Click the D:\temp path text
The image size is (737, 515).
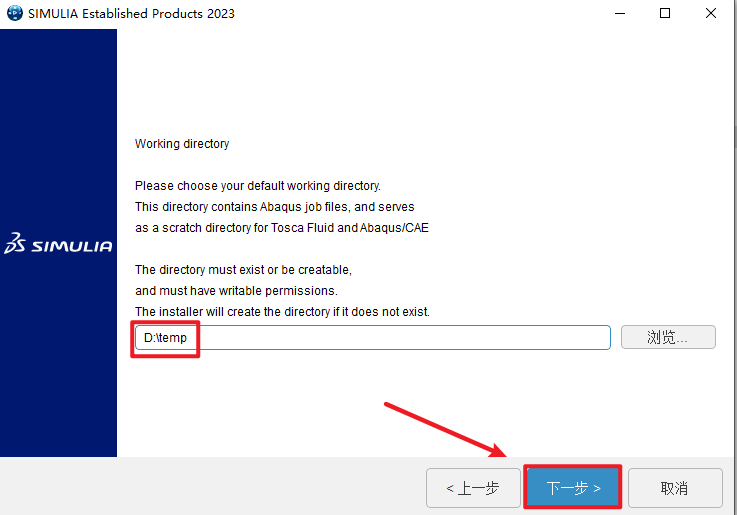(x=166, y=338)
